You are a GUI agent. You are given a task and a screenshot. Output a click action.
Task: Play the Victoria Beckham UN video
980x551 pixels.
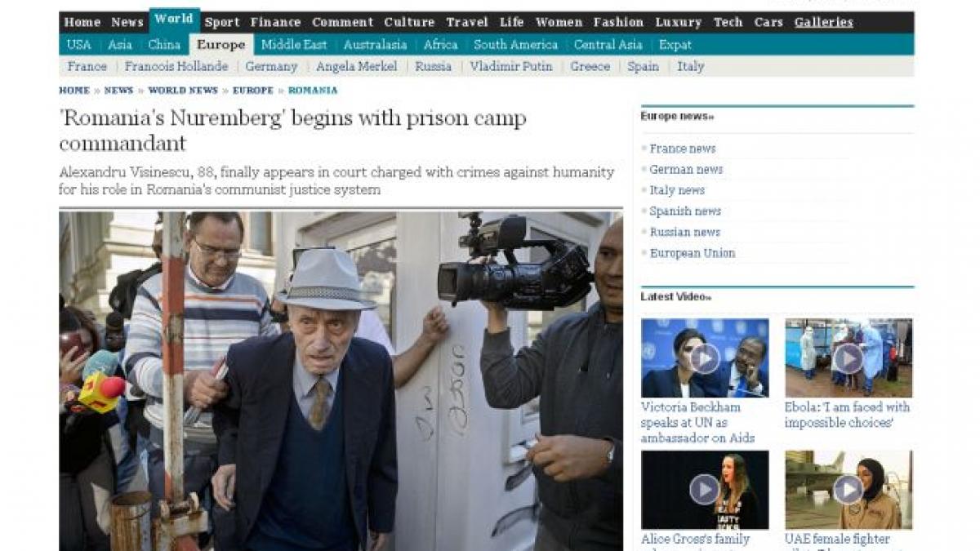tap(704, 358)
